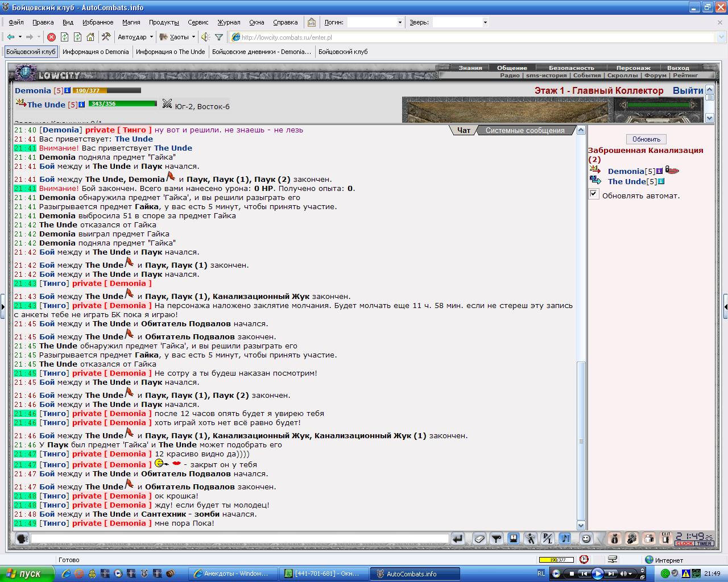Viewport: 728px width, 582px height.
Task: Open the Рейтинг link
Action: (685, 75)
